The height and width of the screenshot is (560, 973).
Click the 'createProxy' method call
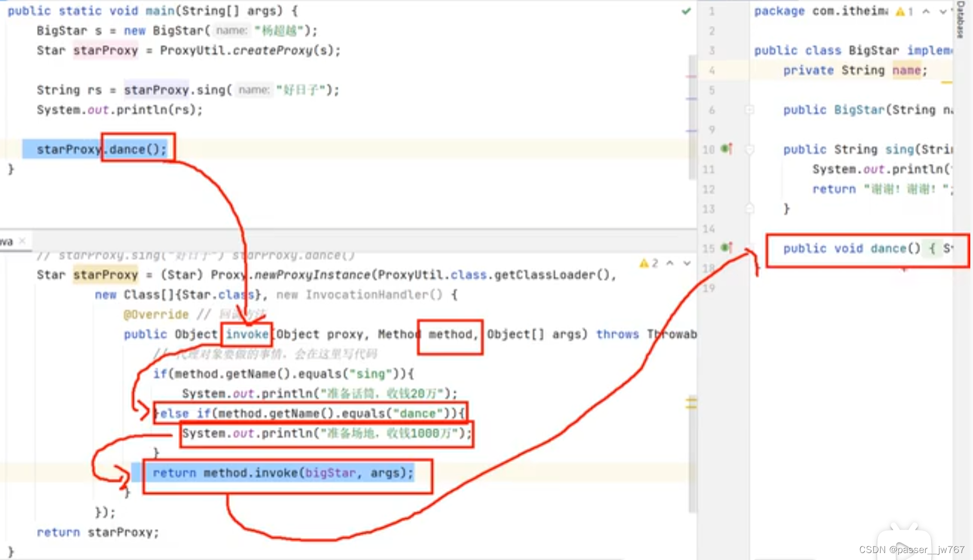(273, 50)
